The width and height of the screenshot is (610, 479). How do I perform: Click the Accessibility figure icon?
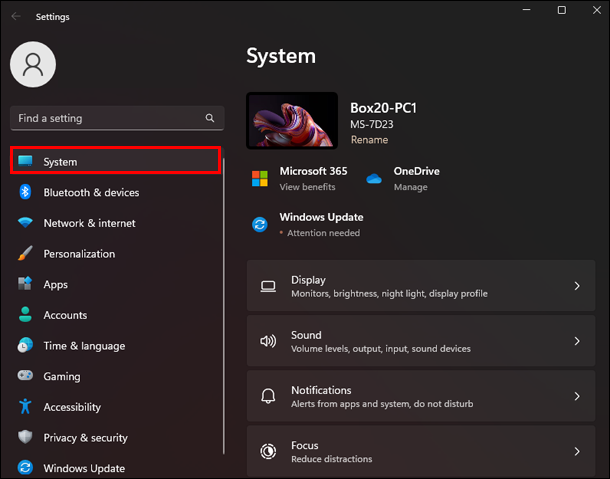coord(25,407)
